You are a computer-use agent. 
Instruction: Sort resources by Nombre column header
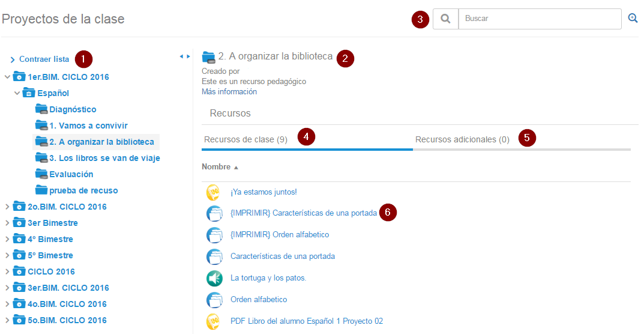tap(216, 166)
